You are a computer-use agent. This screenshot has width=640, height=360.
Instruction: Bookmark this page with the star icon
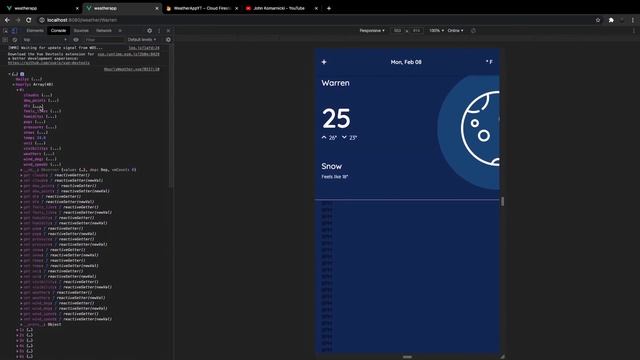click(x=598, y=20)
